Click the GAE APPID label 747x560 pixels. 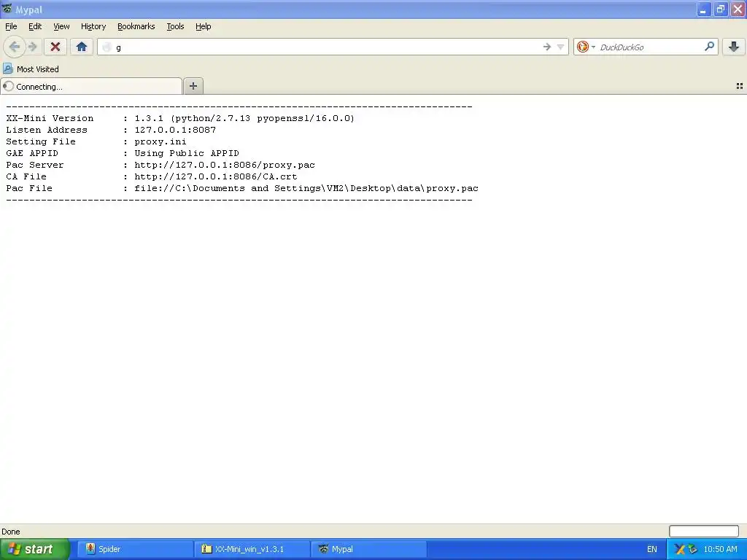coord(32,153)
